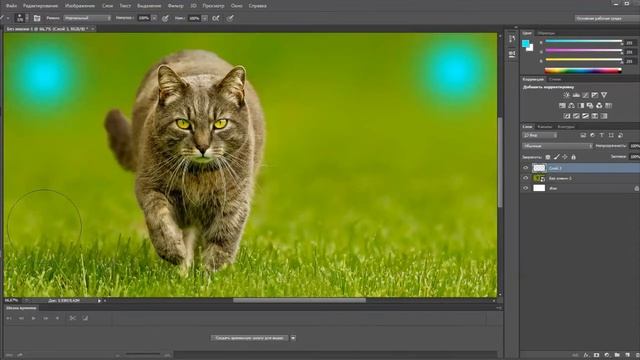The image size is (640, 360).
Task: Open the Файл menu
Action: 11,6
